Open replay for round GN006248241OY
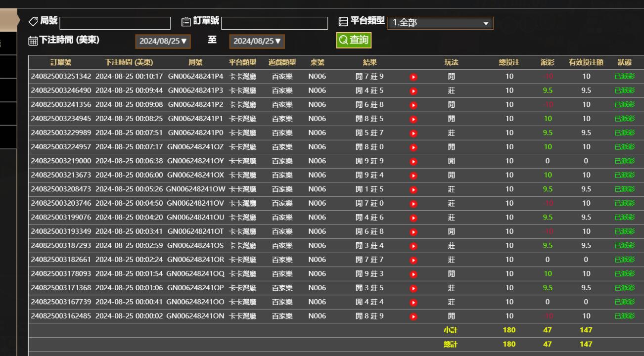Screen dimensions: 644x356 (414, 161)
